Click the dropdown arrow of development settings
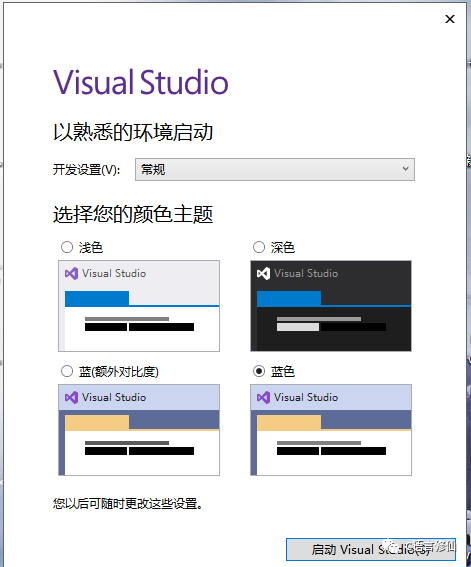The width and height of the screenshot is (471, 567). point(406,169)
